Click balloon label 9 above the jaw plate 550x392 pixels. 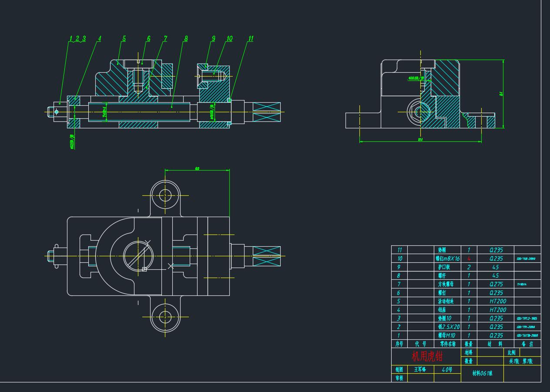(213, 39)
